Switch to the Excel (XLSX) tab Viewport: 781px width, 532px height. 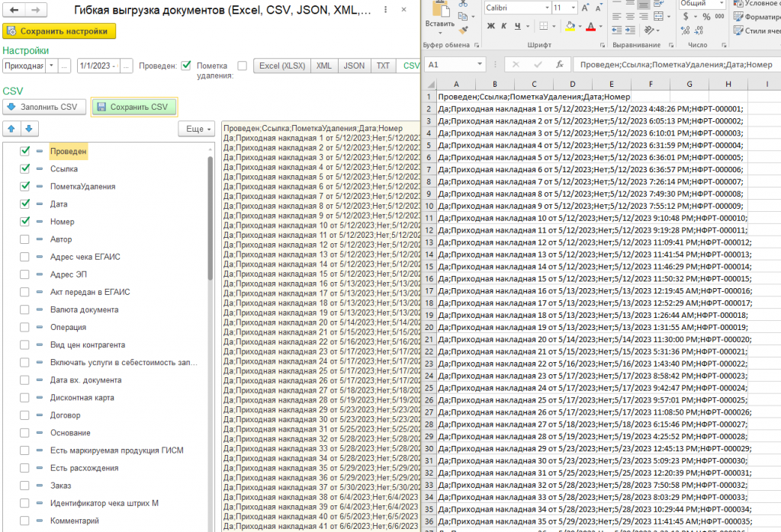pos(282,66)
